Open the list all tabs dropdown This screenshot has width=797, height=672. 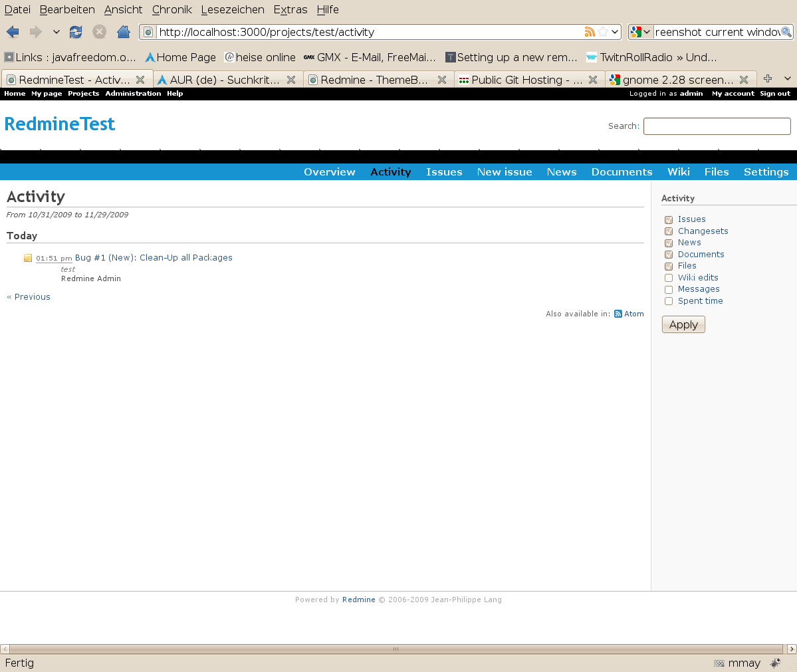[x=787, y=78]
